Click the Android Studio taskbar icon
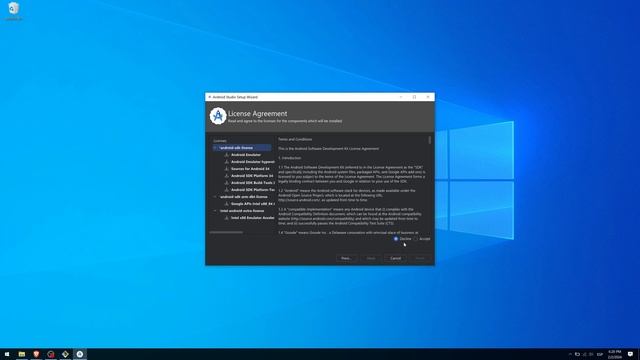The height and width of the screenshot is (360, 640). click(x=80, y=354)
